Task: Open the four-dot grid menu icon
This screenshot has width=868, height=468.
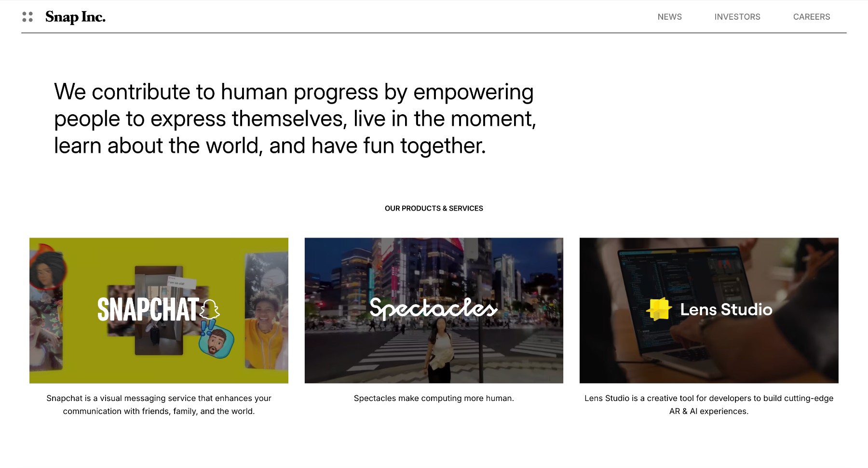Action: point(27,17)
